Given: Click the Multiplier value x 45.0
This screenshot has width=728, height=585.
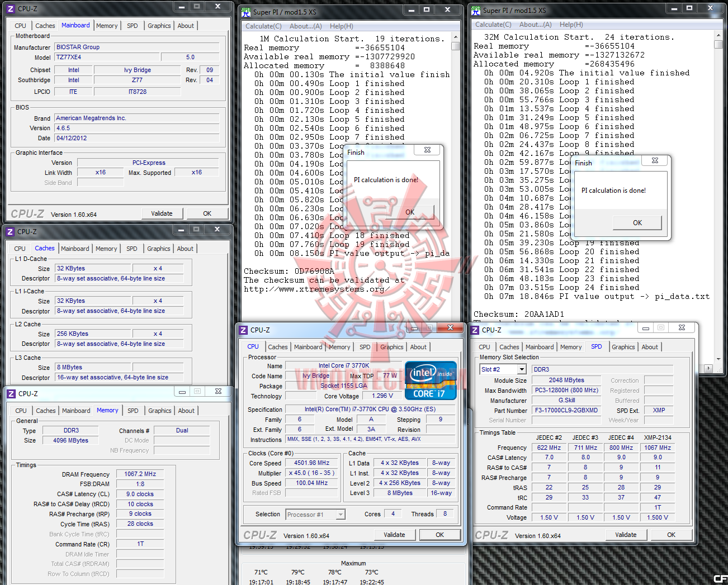Looking at the screenshot, I should click(312, 473).
